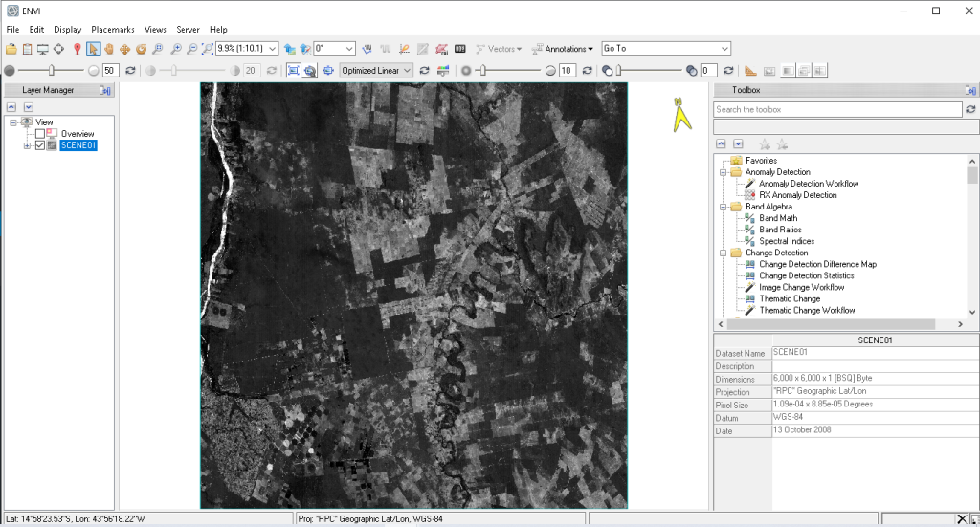
Task: Select the Rotate view tool
Action: (x=141, y=49)
